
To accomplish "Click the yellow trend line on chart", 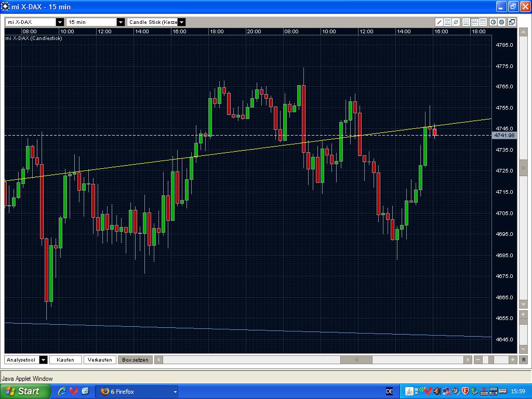I will (248, 150).
